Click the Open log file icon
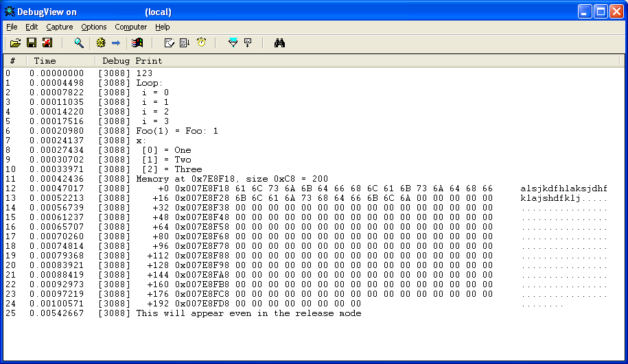Screen dimensions: 628x364 (15, 43)
